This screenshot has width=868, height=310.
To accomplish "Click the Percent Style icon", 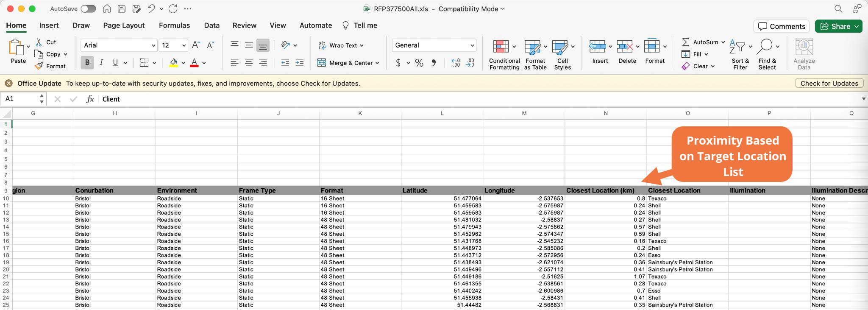I will (x=419, y=63).
